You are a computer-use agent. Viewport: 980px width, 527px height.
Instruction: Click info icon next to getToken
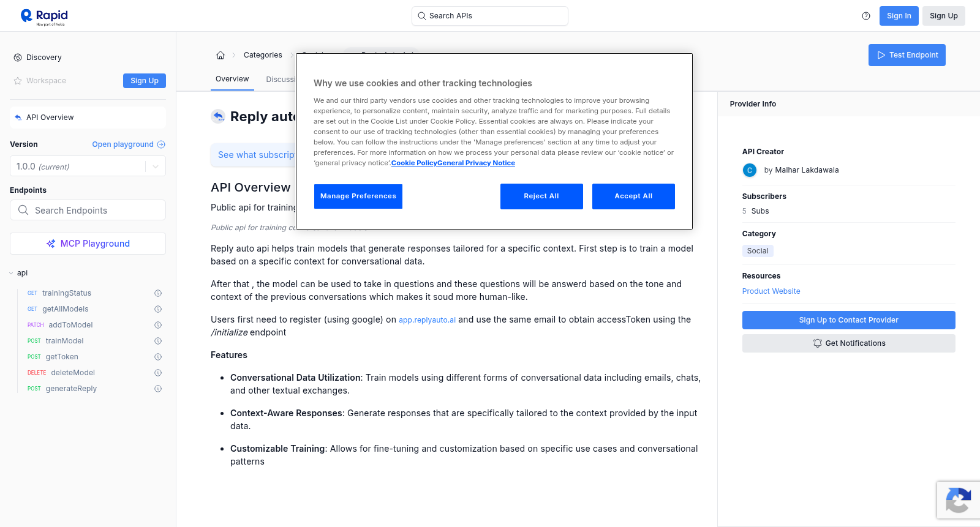click(158, 357)
